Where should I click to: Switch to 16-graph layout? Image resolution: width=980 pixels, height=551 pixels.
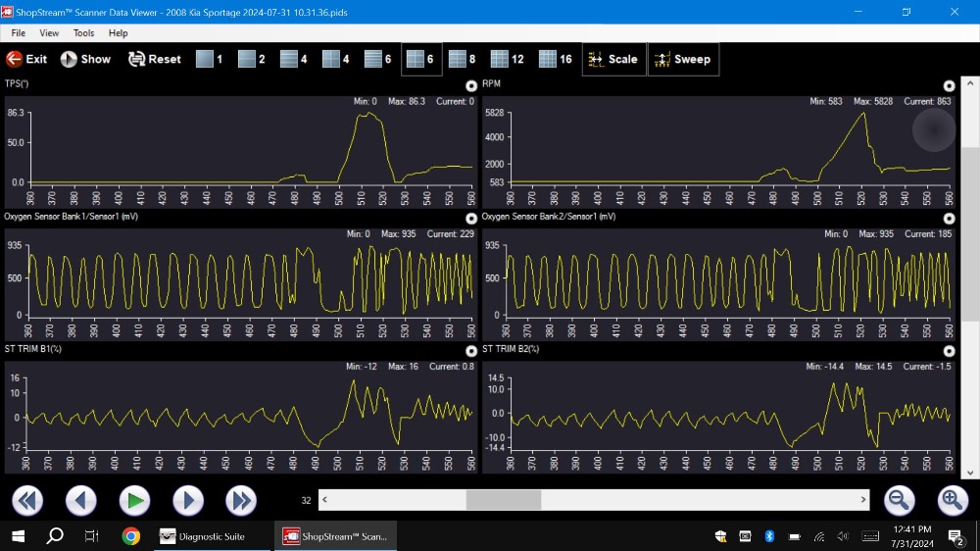(x=555, y=59)
